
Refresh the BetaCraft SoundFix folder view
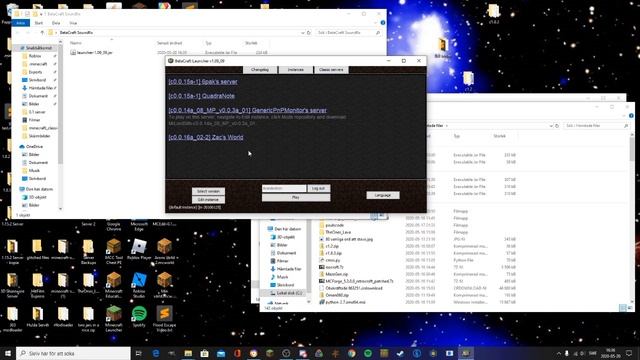coord(309,32)
